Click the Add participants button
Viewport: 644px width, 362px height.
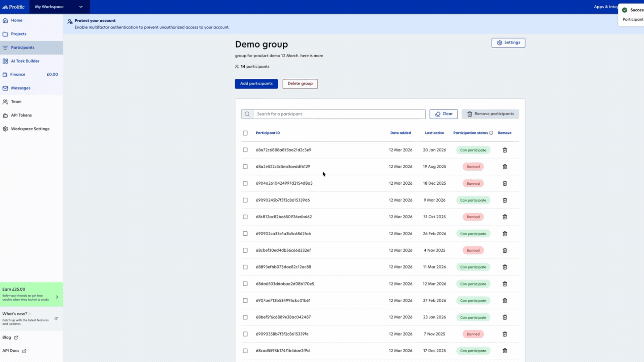coord(256,84)
